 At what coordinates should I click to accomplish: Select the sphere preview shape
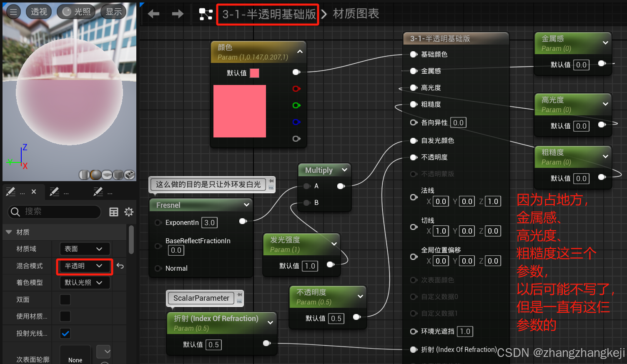[95, 175]
